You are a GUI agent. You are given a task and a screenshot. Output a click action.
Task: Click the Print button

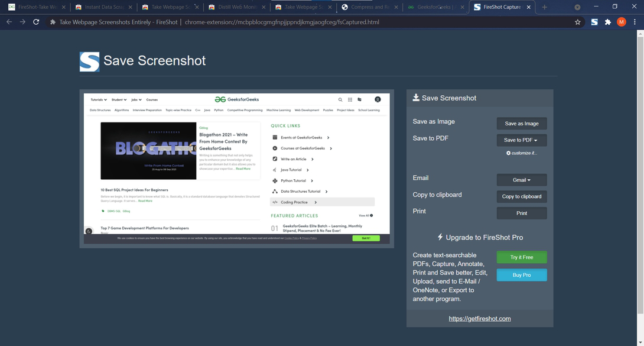(522, 214)
